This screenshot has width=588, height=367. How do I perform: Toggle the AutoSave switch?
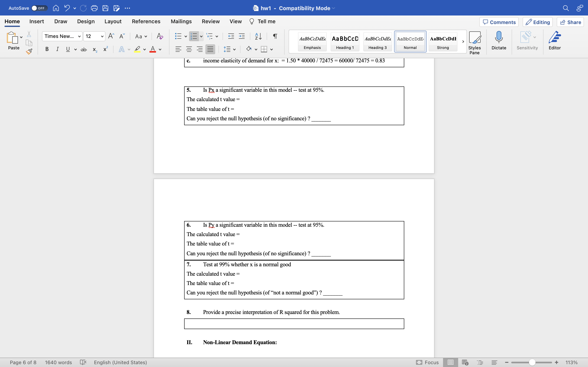39,8
